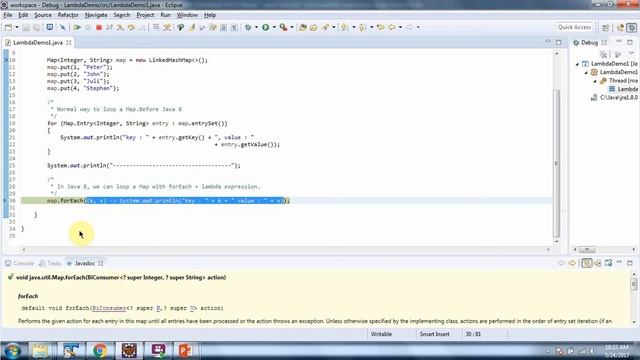The image size is (640, 360).
Task: Click in the Quick Access field
Action: (574, 27)
